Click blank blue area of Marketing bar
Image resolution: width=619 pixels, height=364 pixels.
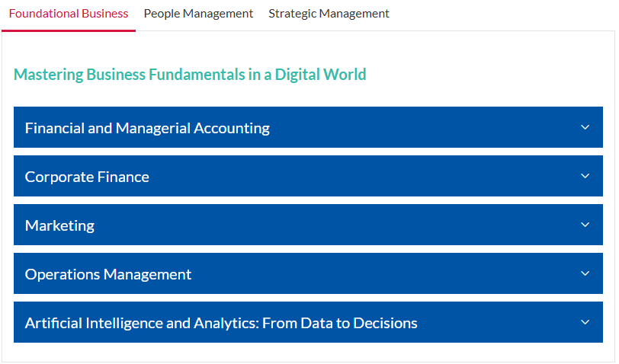(x=335, y=225)
